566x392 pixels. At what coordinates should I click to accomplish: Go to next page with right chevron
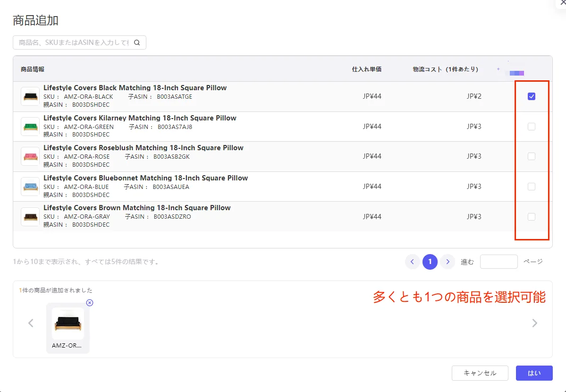(448, 262)
